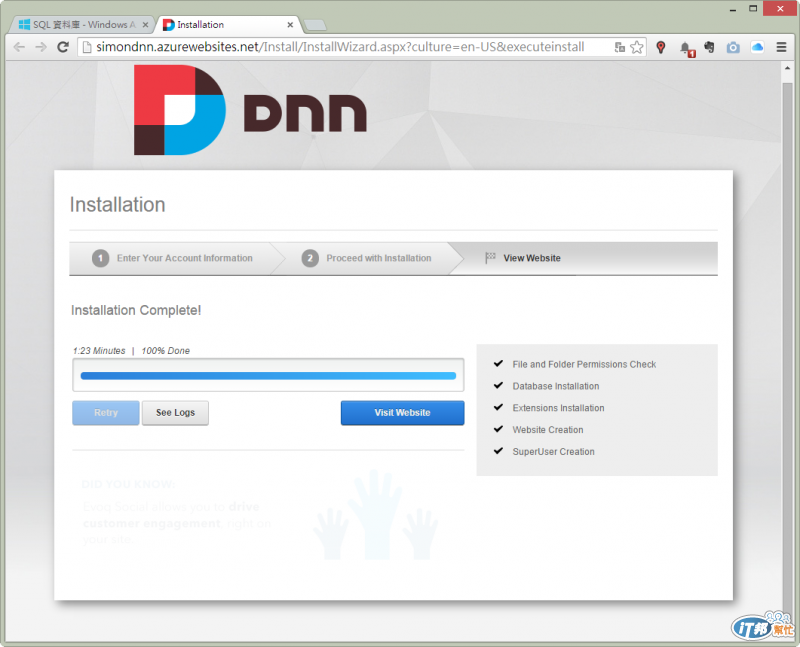Close the Installation tab
Screen dimensions: 800x647
(290, 24)
